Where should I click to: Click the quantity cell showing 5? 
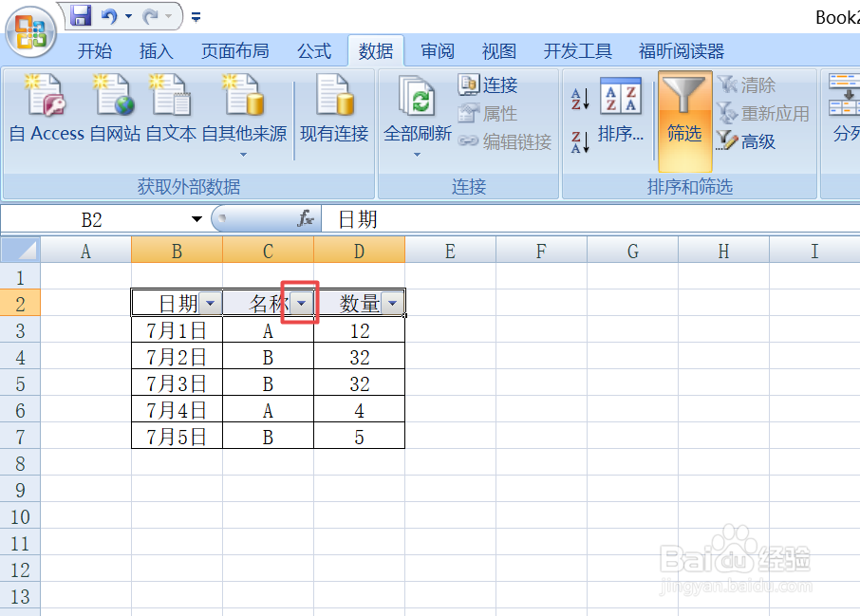[x=359, y=437]
